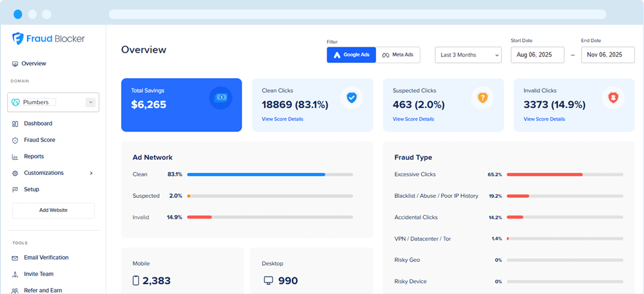Open the Last 3 Months dropdown
Screen dimensions: 644x294
pos(468,55)
